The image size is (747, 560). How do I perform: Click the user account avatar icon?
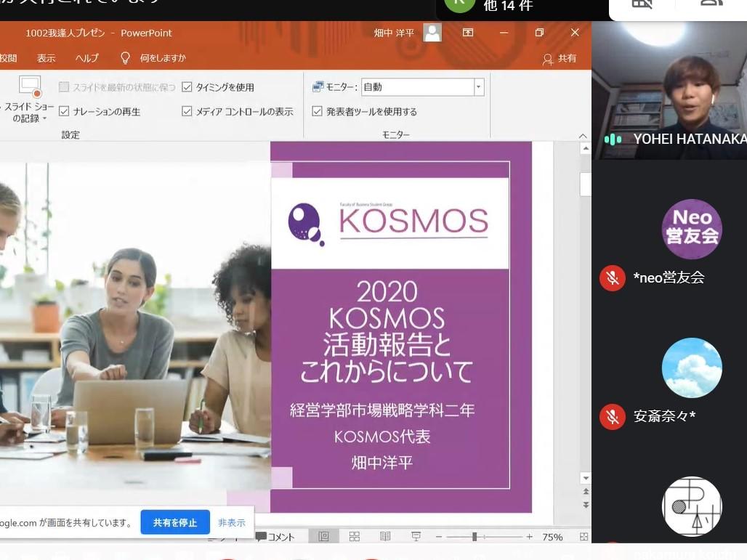point(432,33)
